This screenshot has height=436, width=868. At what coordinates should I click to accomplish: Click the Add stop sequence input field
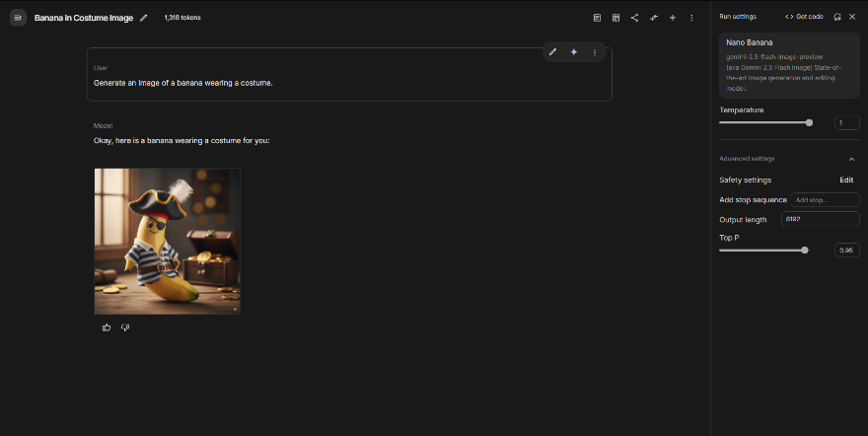tap(825, 200)
